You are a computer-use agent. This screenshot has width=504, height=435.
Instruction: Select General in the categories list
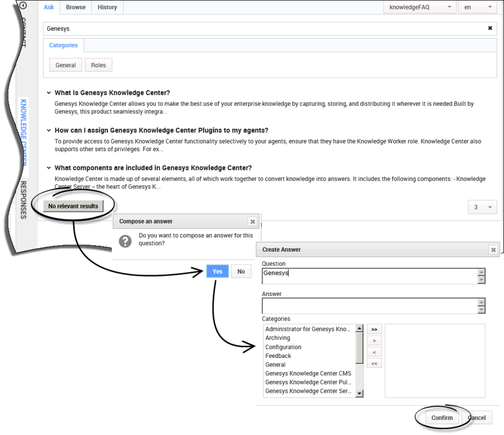(x=276, y=365)
